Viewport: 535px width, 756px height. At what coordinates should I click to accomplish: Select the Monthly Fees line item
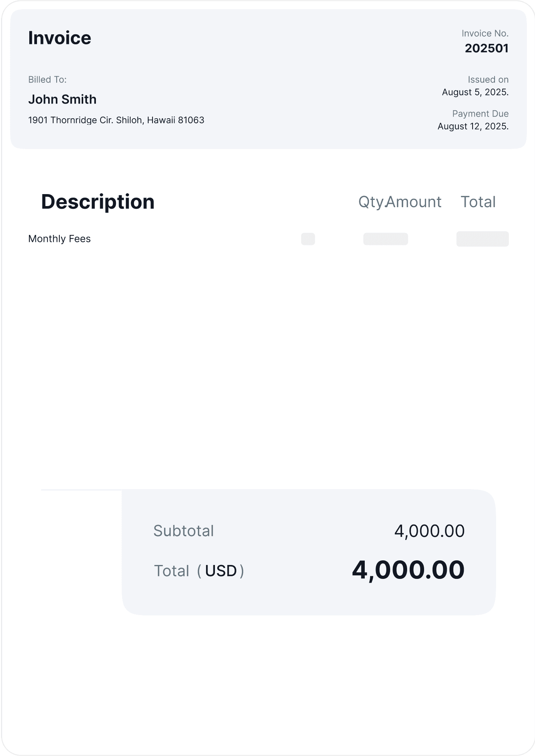coord(59,239)
